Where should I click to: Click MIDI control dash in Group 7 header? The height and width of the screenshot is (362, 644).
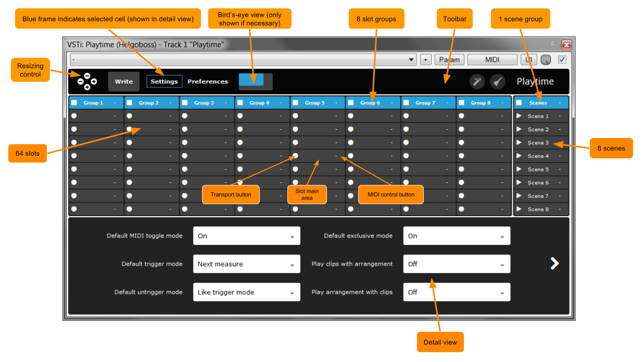[x=447, y=103]
